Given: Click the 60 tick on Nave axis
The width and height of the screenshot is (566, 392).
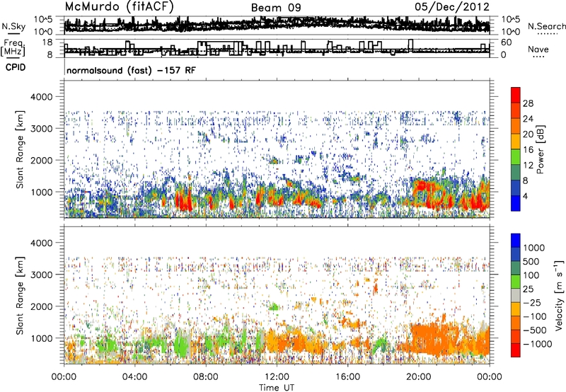Looking at the screenshot, I should click(506, 42).
